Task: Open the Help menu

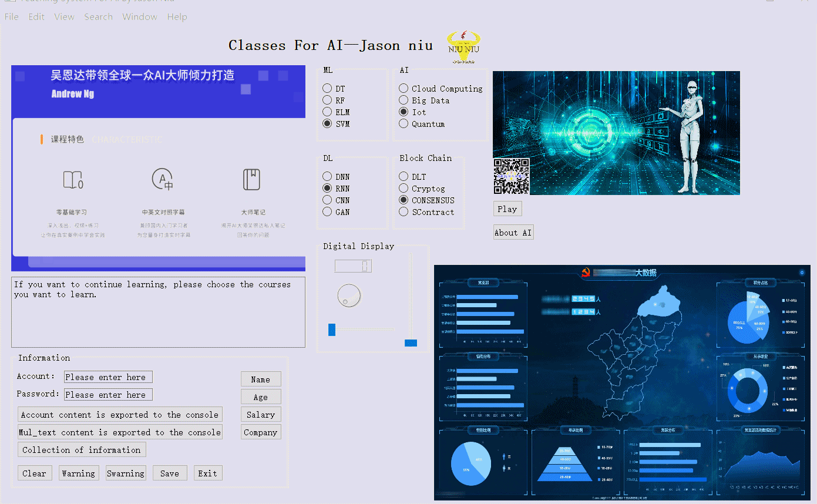Action: pyautogui.click(x=177, y=17)
